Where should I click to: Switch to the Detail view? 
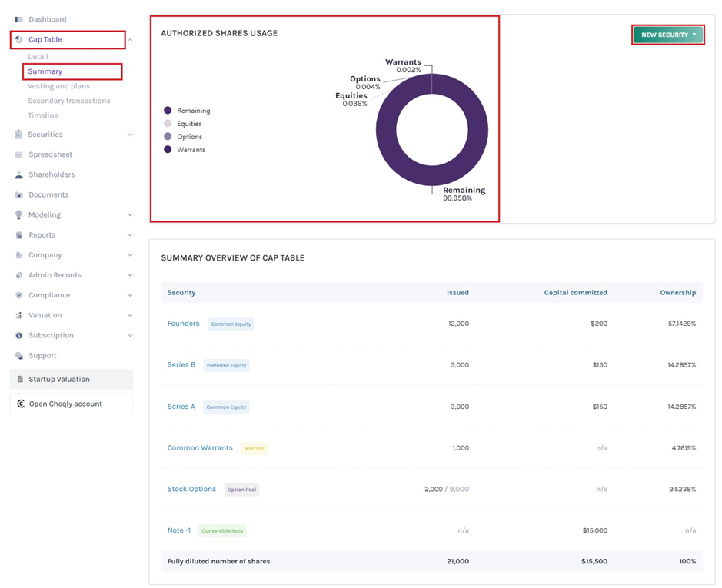click(38, 56)
